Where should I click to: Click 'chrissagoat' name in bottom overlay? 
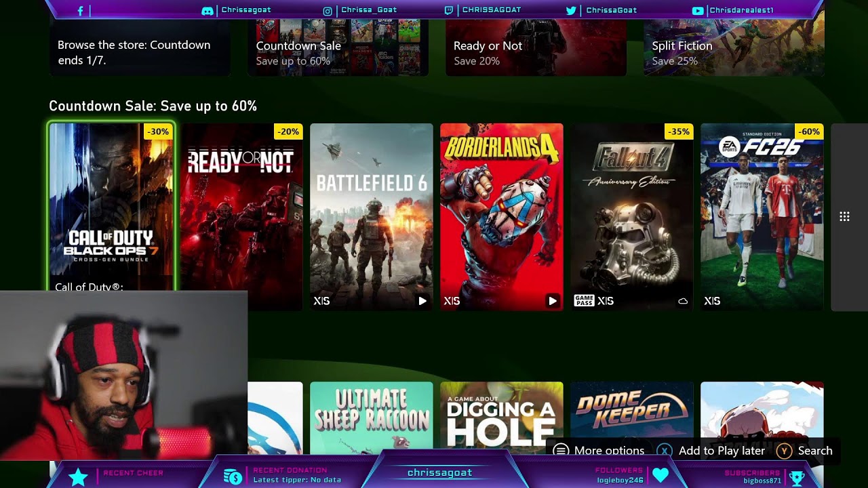[439, 472]
